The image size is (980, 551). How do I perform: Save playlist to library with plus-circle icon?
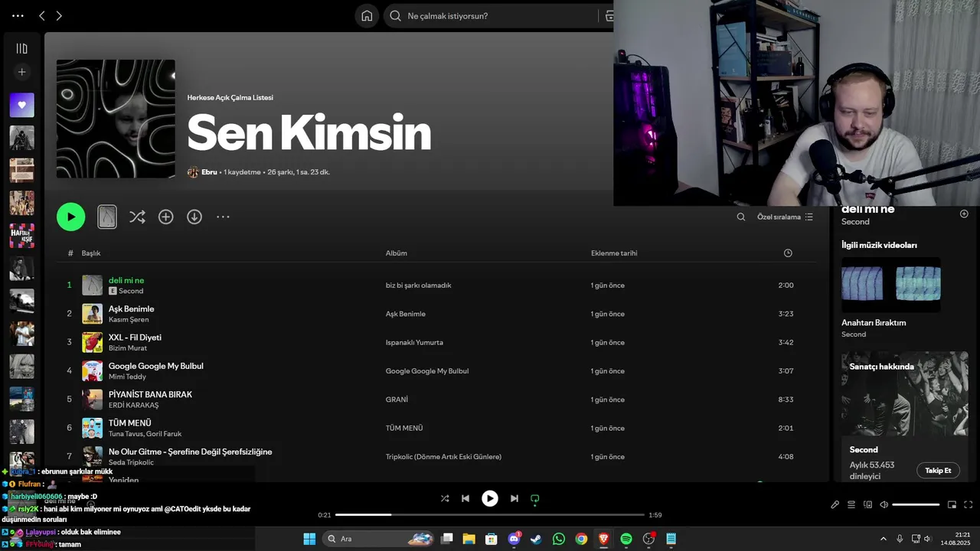click(x=165, y=217)
